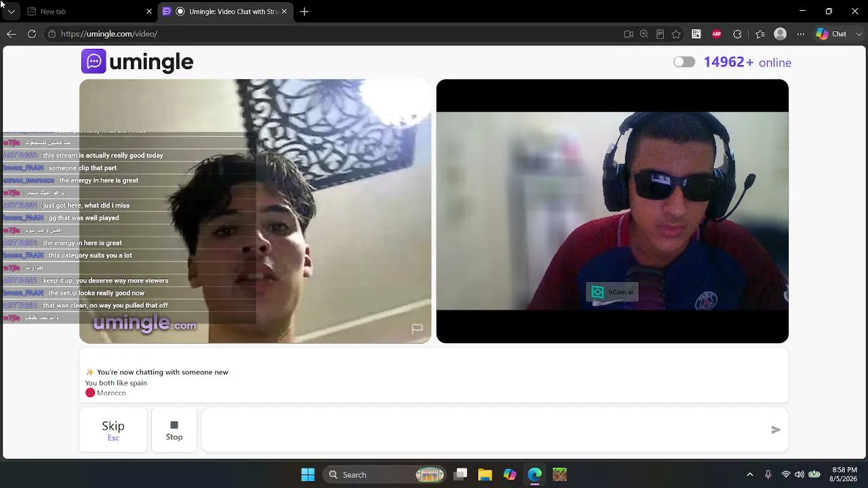Image resolution: width=868 pixels, height=488 pixels.
Task: Click "You both like spain" text
Action: [116, 383]
